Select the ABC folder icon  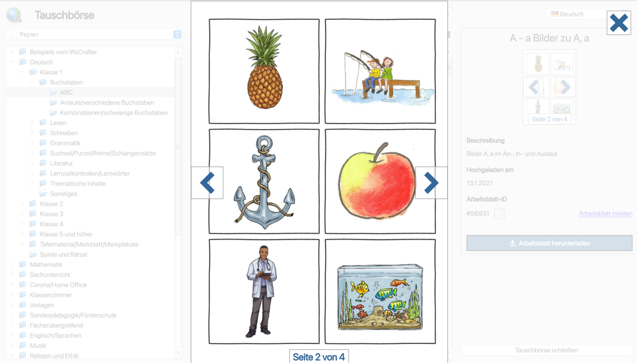pos(53,92)
